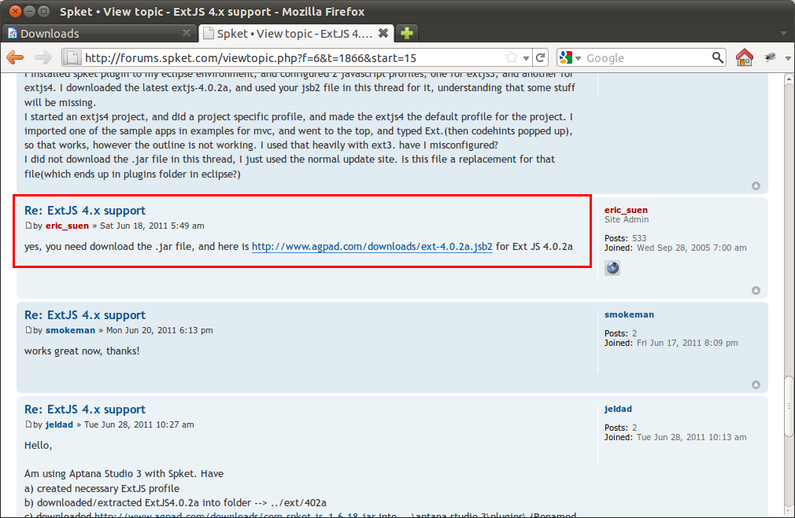Open the Google search engine selector
Viewport: 795px width, 518px height.
coord(570,58)
